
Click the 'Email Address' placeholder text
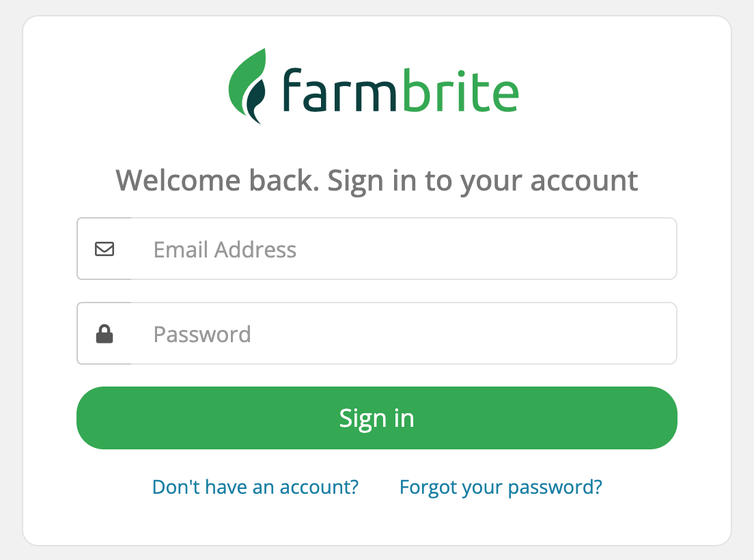tap(225, 249)
